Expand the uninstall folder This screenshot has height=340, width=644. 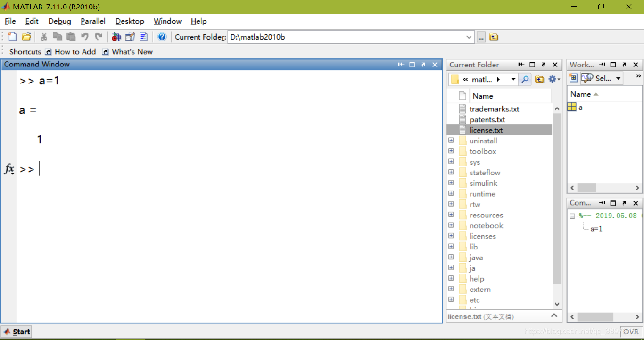click(451, 141)
